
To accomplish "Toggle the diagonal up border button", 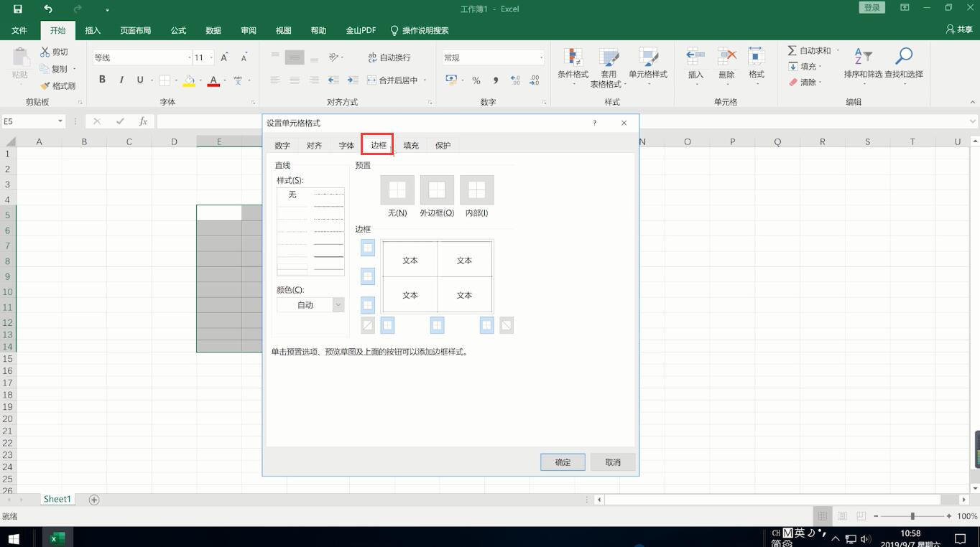I will pos(367,325).
